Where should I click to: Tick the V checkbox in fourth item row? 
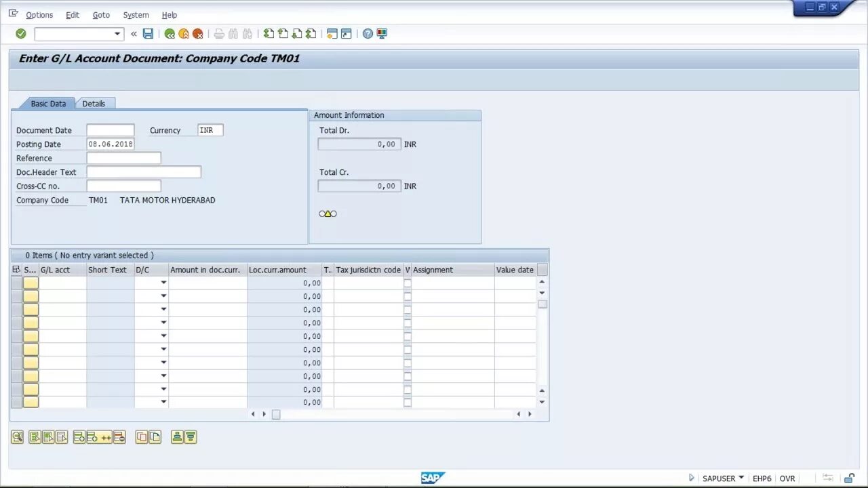[408, 323]
